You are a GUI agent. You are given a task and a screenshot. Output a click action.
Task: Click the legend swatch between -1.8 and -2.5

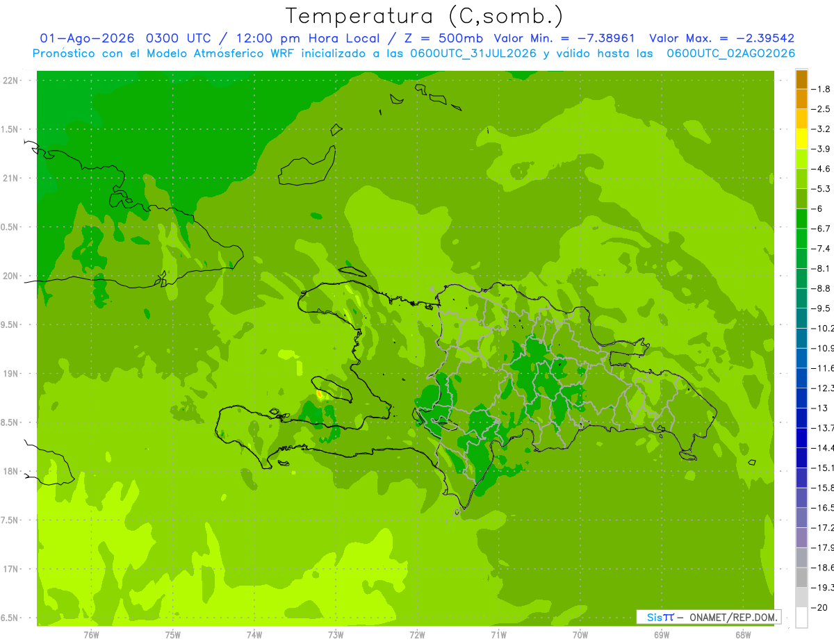coord(801,99)
